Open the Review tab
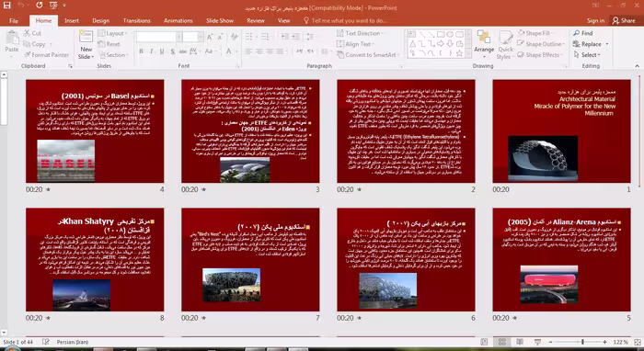The image size is (644, 351). pos(256,20)
